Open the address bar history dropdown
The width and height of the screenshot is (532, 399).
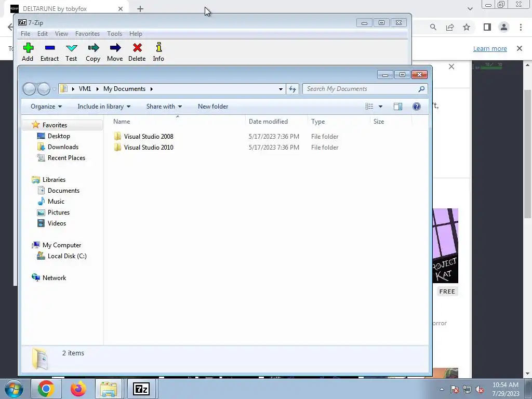click(x=281, y=89)
